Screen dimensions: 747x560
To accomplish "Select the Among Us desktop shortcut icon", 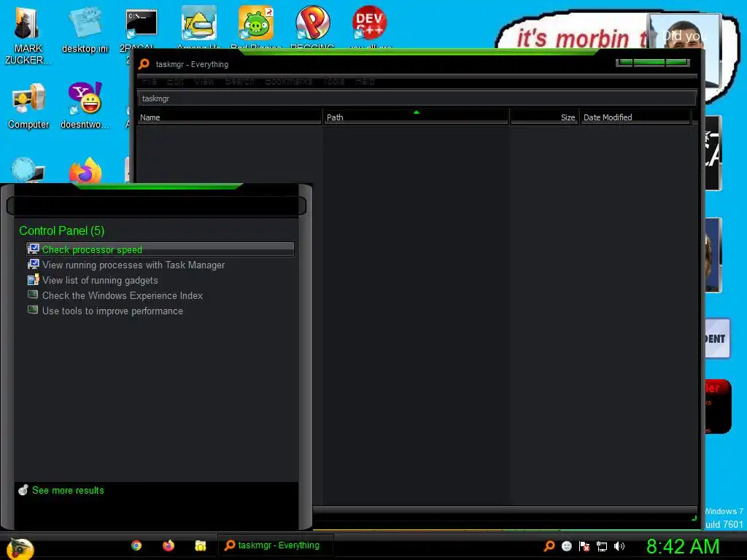I will click(x=198, y=24).
